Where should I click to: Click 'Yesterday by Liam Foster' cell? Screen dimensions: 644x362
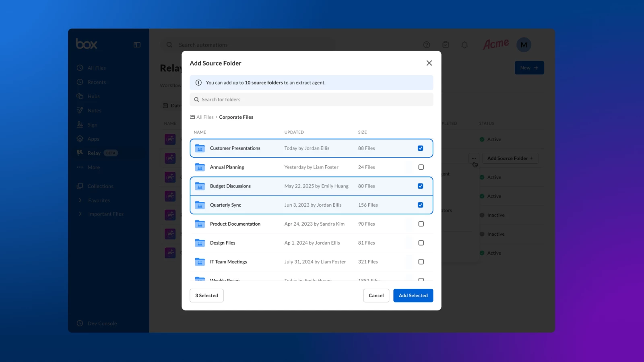(x=311, y=167)
